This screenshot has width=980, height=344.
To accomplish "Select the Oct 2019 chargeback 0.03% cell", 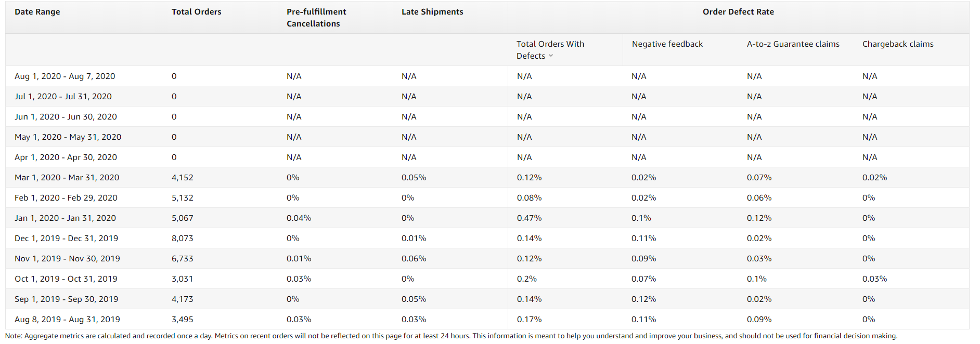I will [875, 279].
